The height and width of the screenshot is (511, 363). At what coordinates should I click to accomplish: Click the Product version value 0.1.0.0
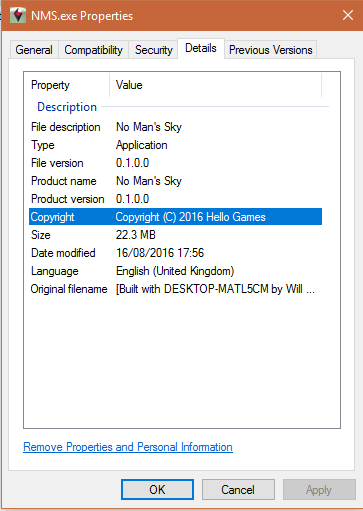[x=132, y=199]
